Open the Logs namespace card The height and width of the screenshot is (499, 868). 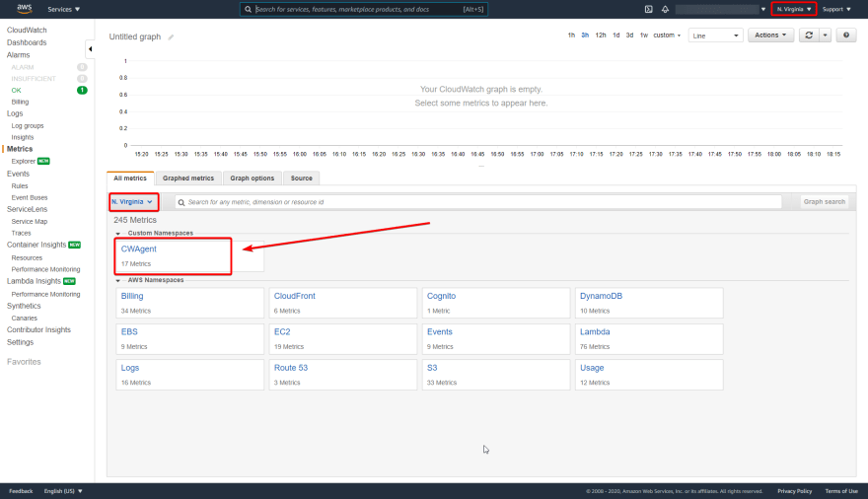(189, 375)
